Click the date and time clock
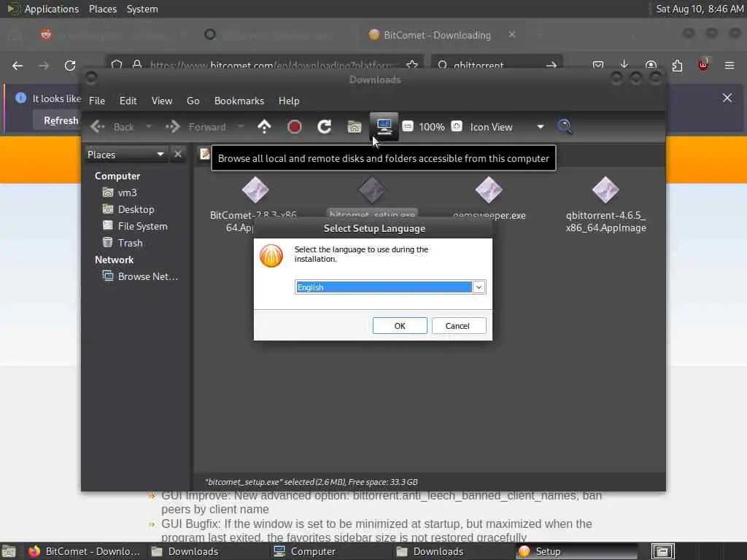 click(700, 9)
